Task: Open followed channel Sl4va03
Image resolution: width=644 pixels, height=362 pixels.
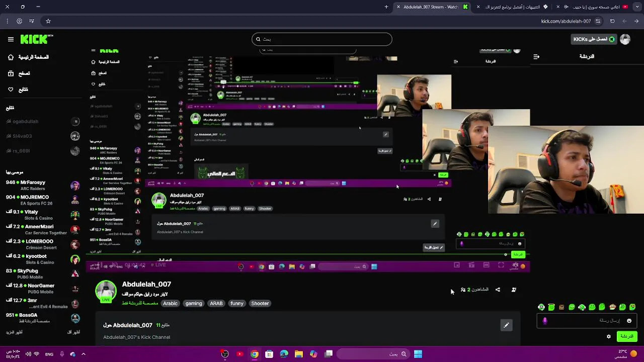Action: [43, 136]
